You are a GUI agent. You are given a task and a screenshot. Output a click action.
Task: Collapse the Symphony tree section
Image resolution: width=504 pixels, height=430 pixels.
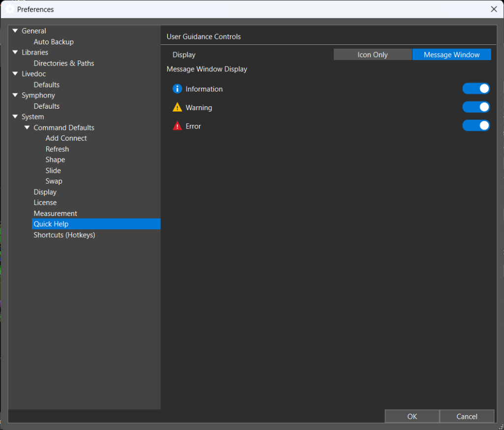pos(15,95)
